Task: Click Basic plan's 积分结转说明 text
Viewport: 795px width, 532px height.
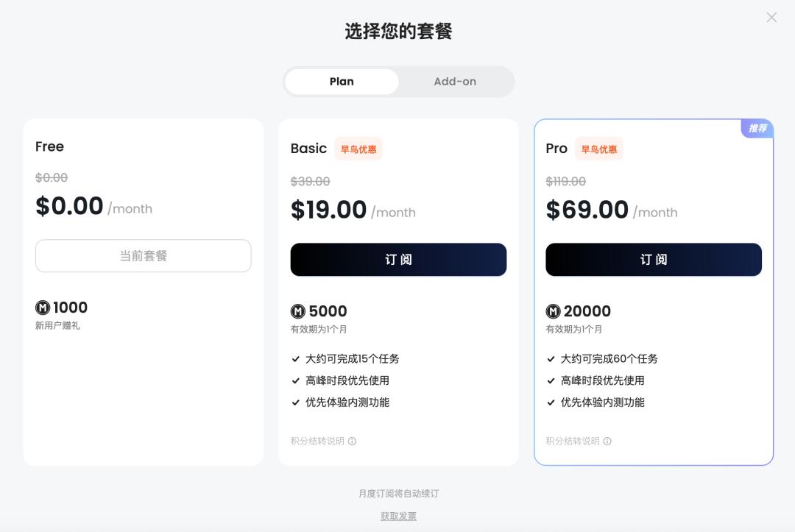Action: [x=317, y=441]
